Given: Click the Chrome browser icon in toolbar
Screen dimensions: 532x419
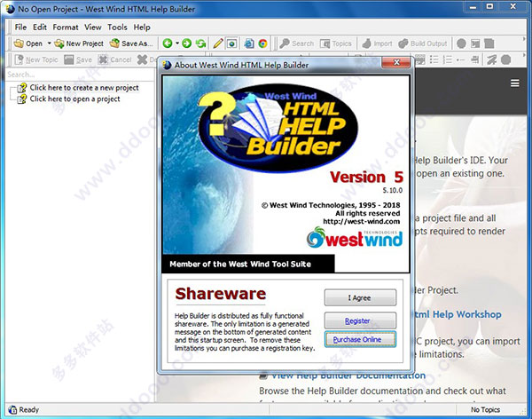Looking at the screenshot, I should point(263,43).
